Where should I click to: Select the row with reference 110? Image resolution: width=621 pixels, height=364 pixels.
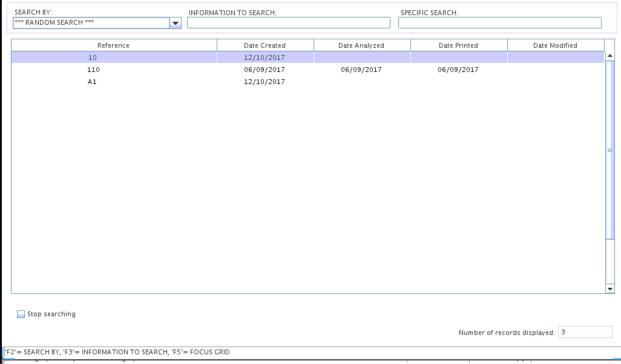[x=93, y=70]
